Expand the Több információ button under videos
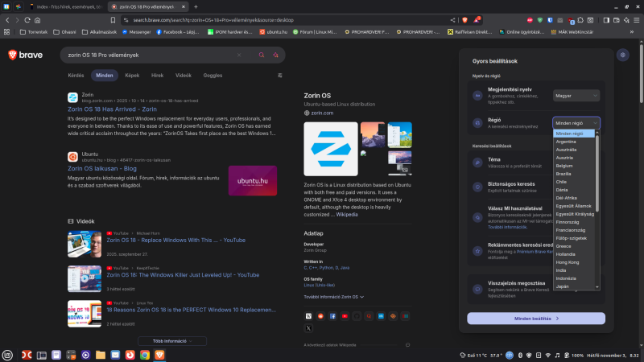The image size is (644, 362). (x=172, y=341)
